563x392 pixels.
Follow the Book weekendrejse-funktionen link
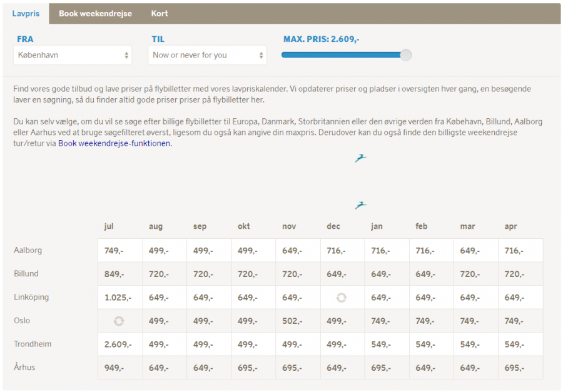[x=114, y=143]
